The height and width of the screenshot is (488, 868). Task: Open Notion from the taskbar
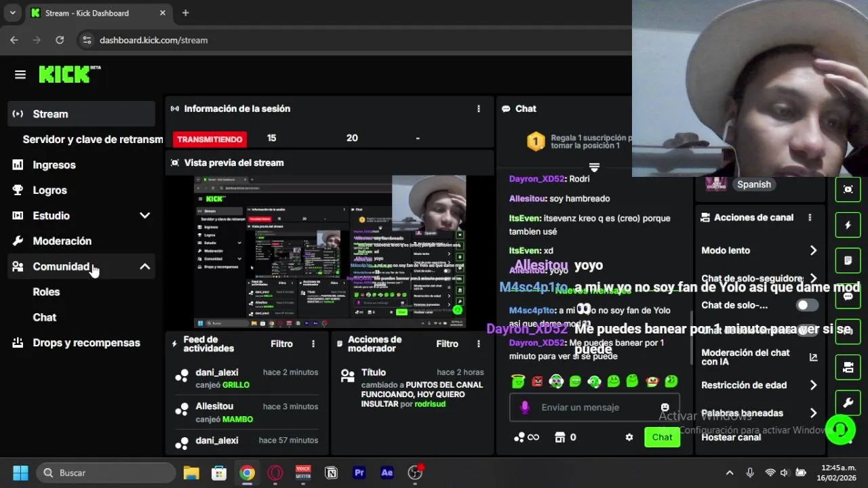tap(331, 472)
